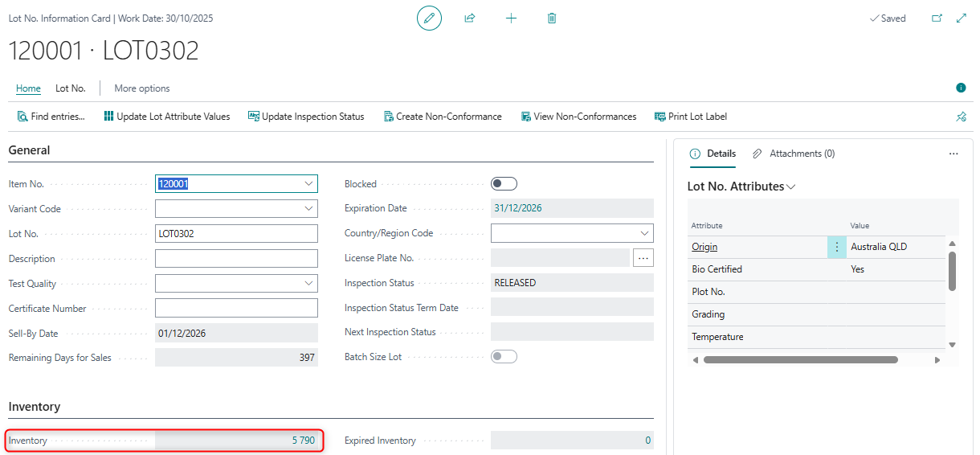Screen dimensions: 980x455
Task: Click the expand to full screen icon
Action: (962, 18)
